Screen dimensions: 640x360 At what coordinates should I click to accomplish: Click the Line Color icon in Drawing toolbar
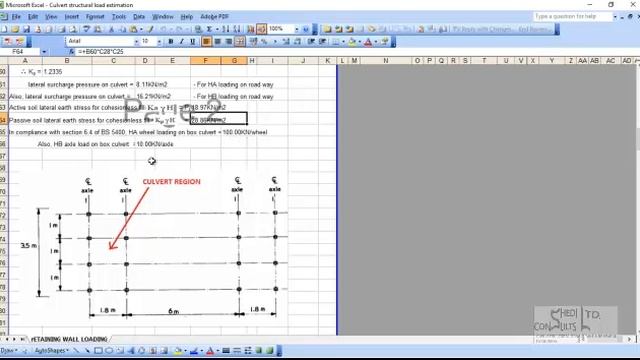click(x=194, y=351)
